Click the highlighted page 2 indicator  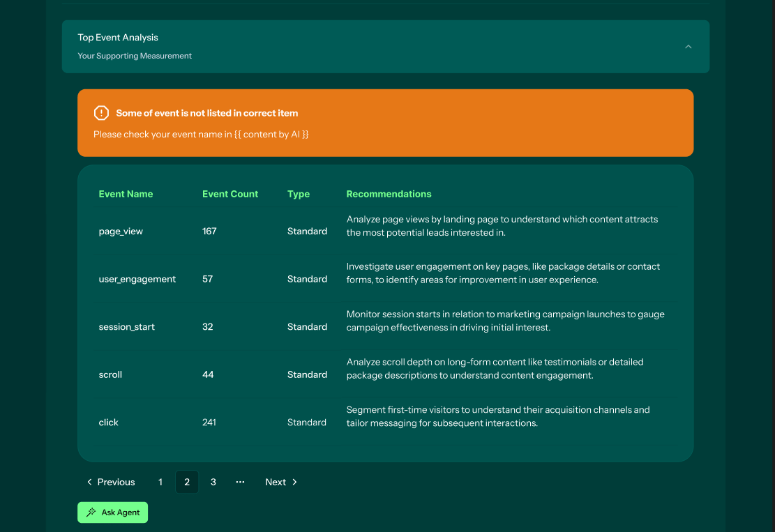click(x=186, y=482)
